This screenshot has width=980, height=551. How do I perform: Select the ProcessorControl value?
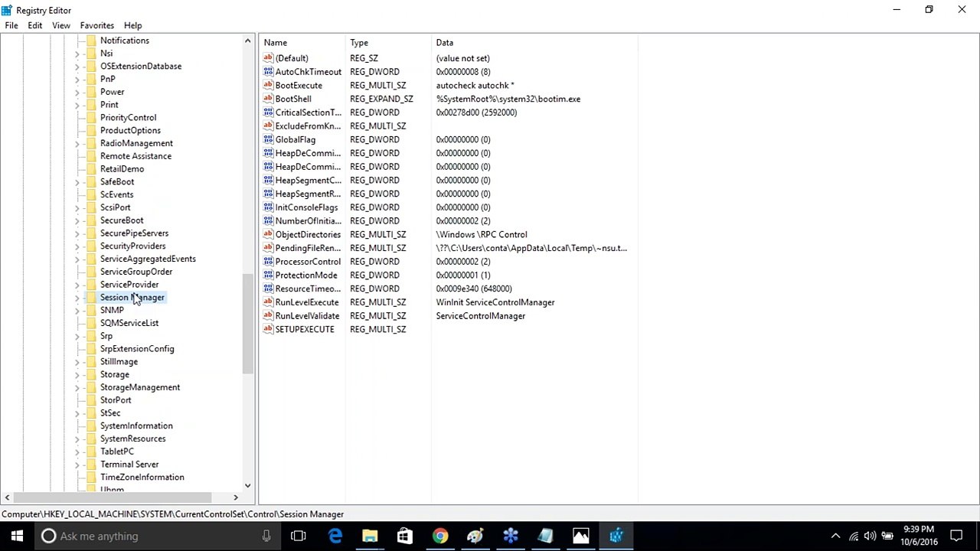pos(308,262)
